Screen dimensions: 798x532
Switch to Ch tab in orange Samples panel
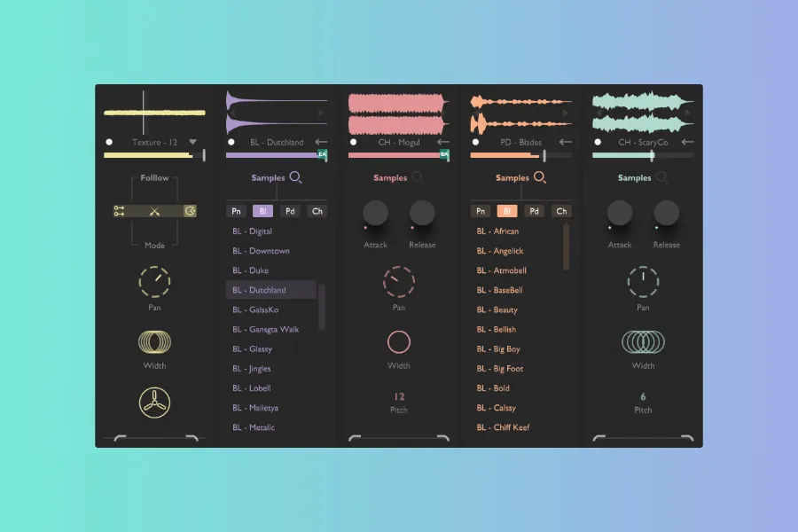560,211
